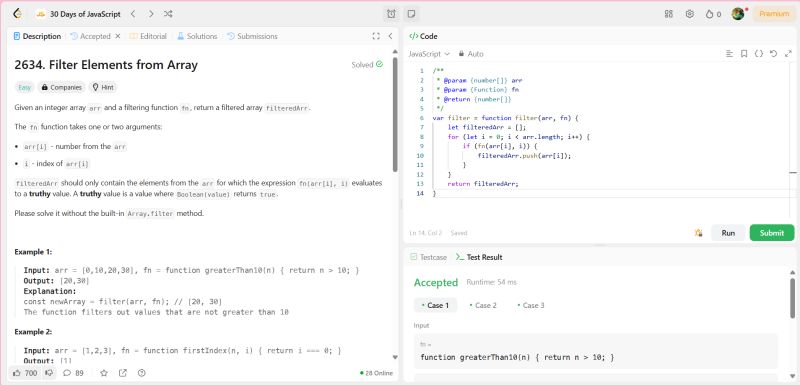Click the Solved status indicator

(367, 65)
